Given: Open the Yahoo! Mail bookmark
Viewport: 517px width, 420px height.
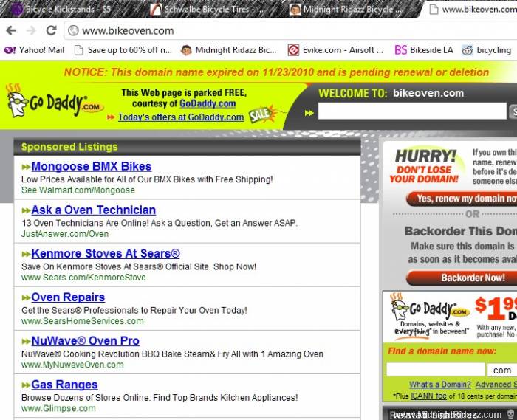Looking at the screenshot, I should 34,50.
